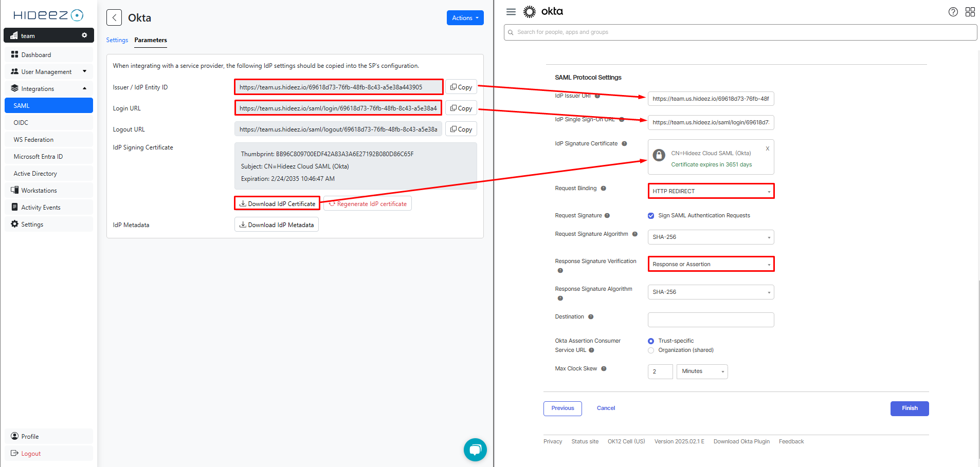
Task: Open the chat support bubble icon
Action: tap(475, 450)
